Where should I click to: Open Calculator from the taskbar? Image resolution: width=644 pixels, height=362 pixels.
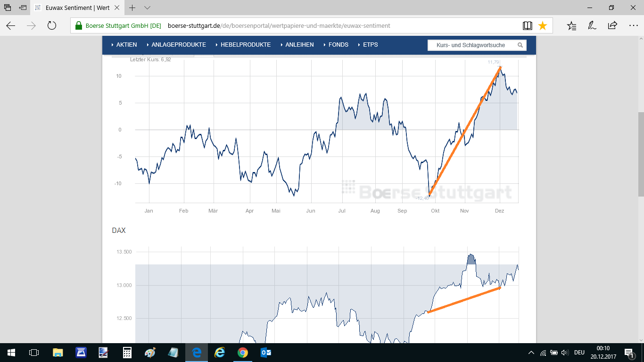[x=127, y=353]
